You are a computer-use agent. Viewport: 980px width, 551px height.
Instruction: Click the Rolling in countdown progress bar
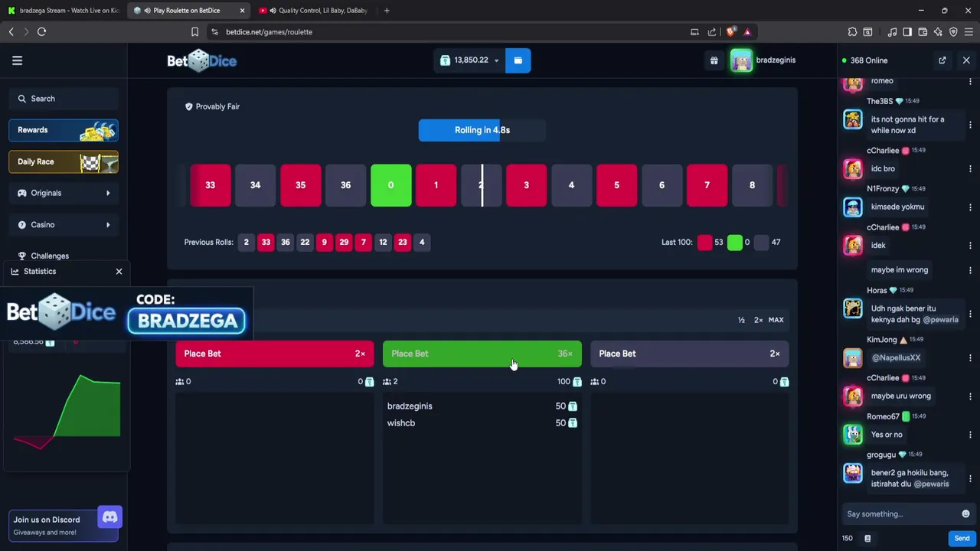tap(482, 130)
